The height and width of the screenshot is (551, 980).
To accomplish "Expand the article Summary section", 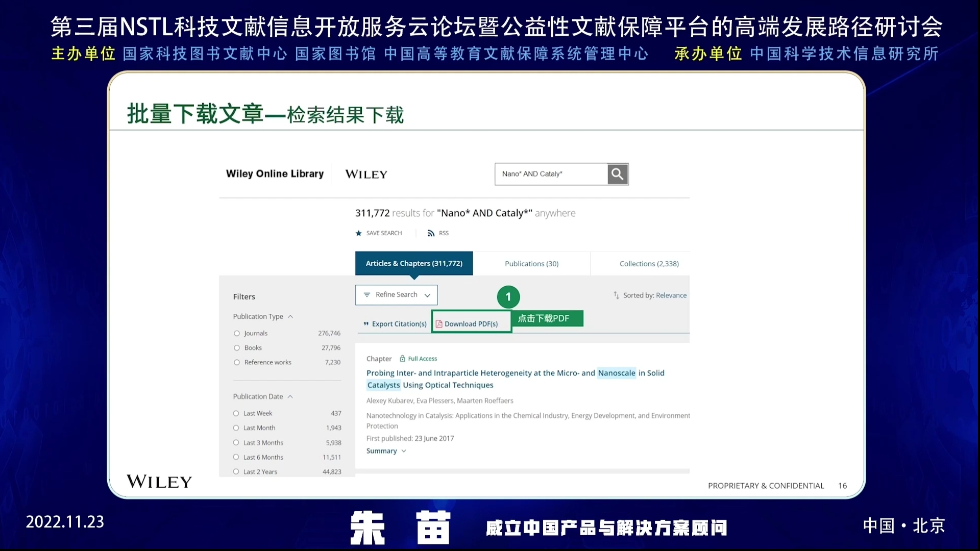I will tap(386, 451).
